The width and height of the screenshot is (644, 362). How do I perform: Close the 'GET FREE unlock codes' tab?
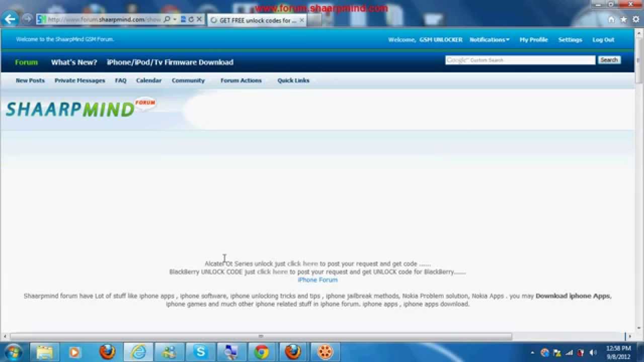pos(302,20)
